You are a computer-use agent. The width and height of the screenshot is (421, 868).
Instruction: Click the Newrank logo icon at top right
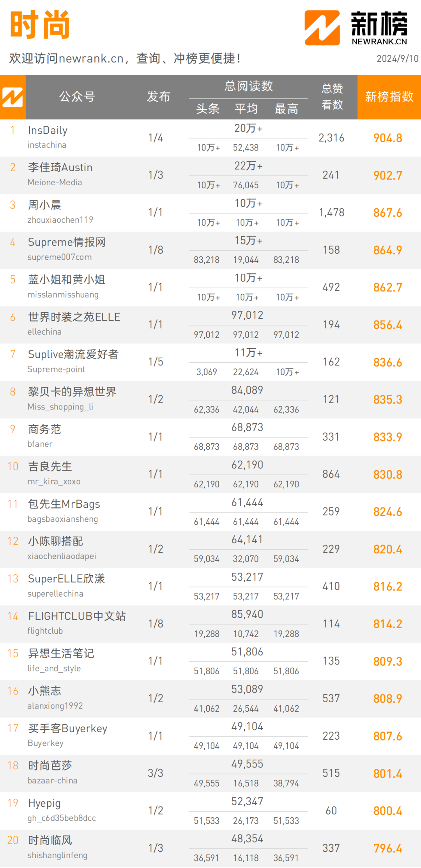point(322,28)
